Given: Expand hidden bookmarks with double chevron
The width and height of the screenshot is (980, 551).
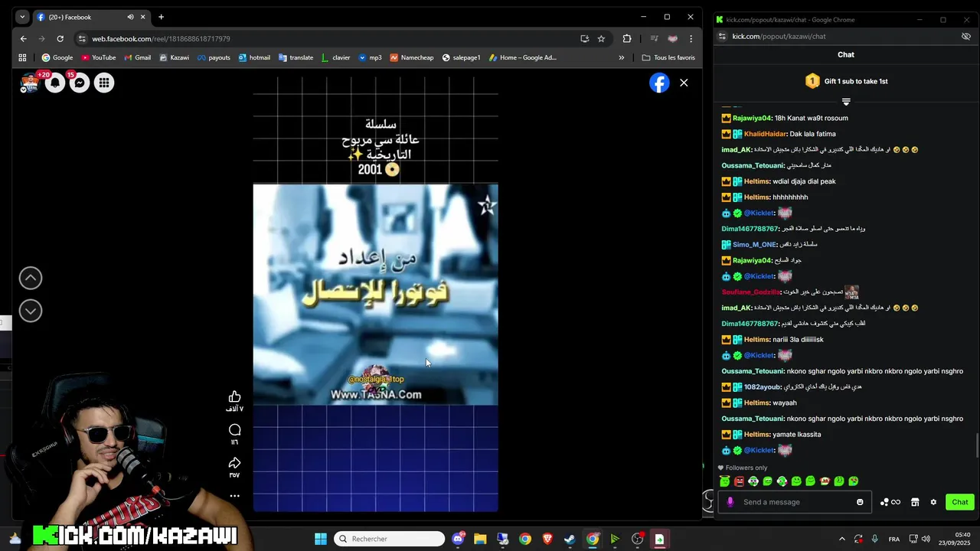Looking at the screenshot, I should point(621,57).
